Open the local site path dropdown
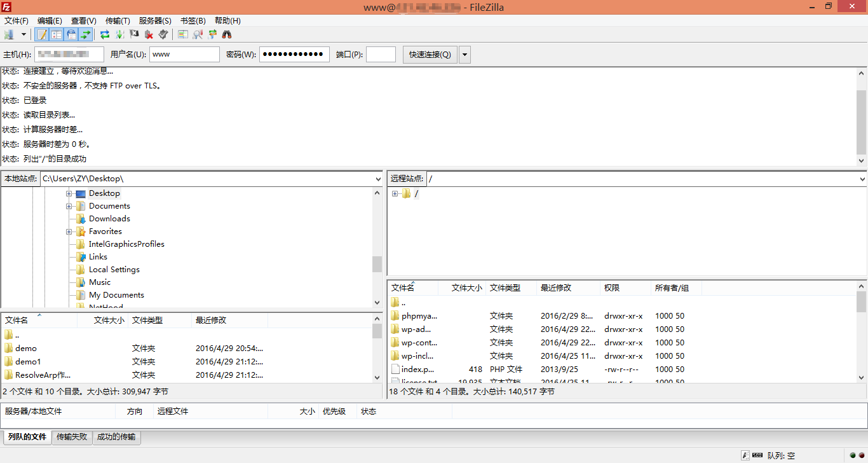The height and width of the screenshot is (463, 868). coord(378,179)
